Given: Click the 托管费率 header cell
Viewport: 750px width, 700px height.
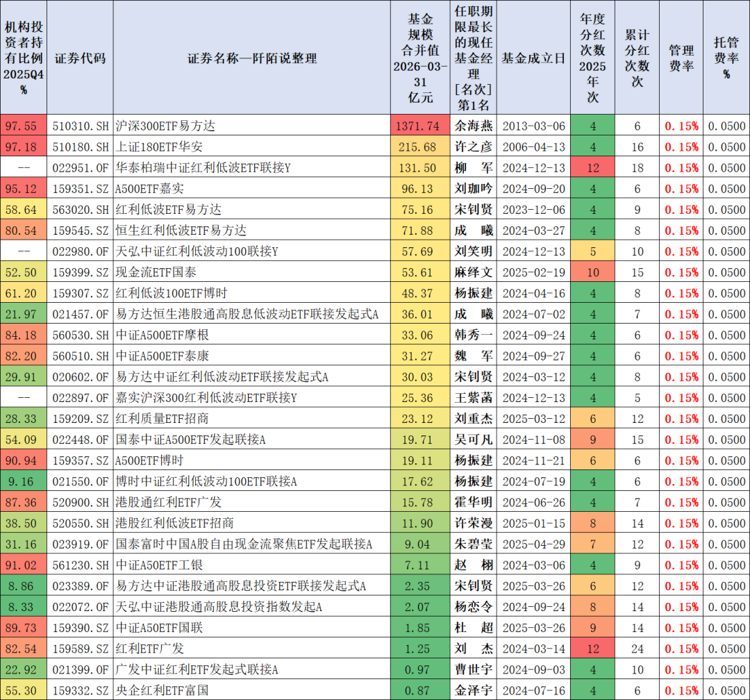Looking at the screenshot, I should [726, 58].
